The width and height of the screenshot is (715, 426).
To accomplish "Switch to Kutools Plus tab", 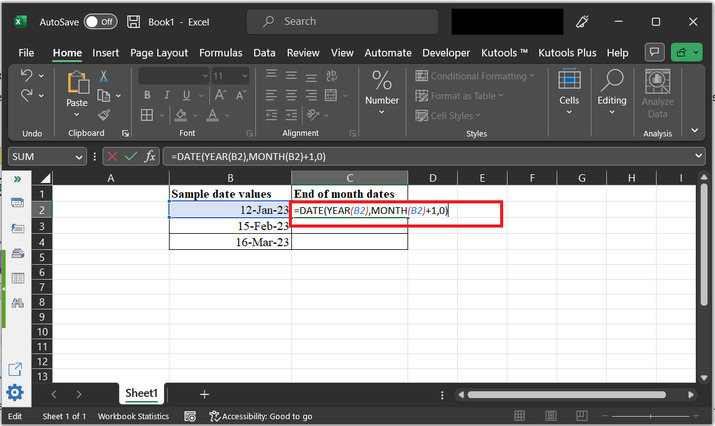I will [x=567, y=53].
